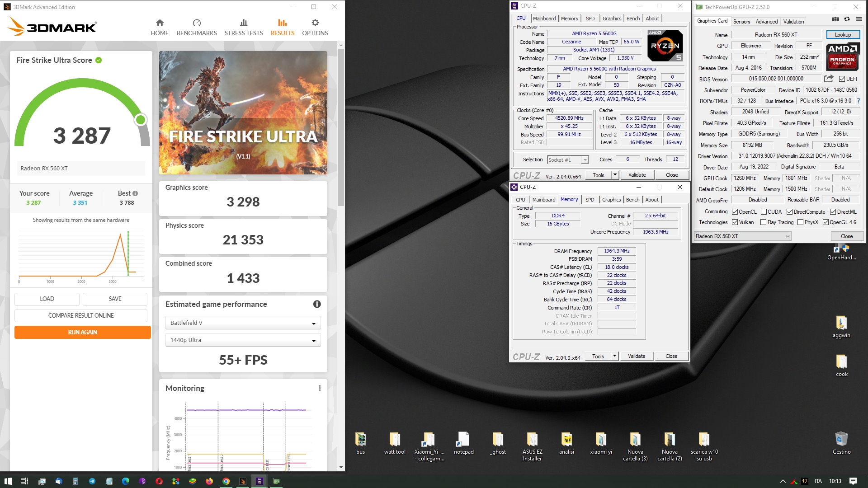The width and height of the screenshot is (868, 488).
Task: Switch to Mainboard tab in upper CPU-Z
Action: click(x=544, y=19)
